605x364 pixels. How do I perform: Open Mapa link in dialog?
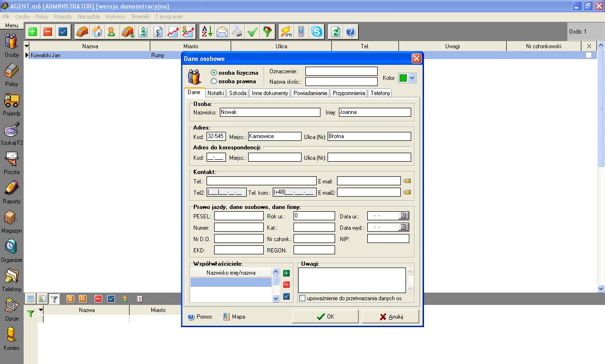pyautogui.click(x=234, y=317)
